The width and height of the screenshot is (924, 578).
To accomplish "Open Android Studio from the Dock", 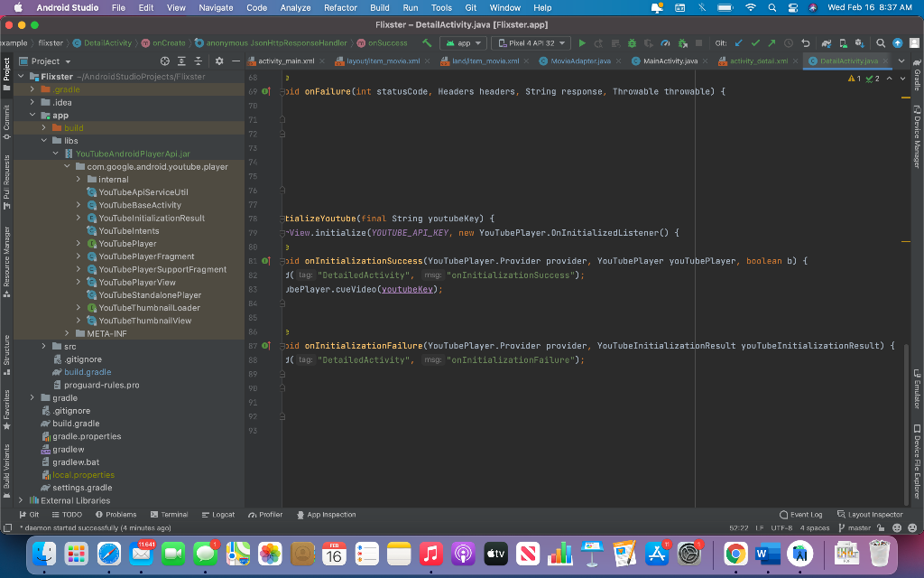I will click(x=799, y=554).
